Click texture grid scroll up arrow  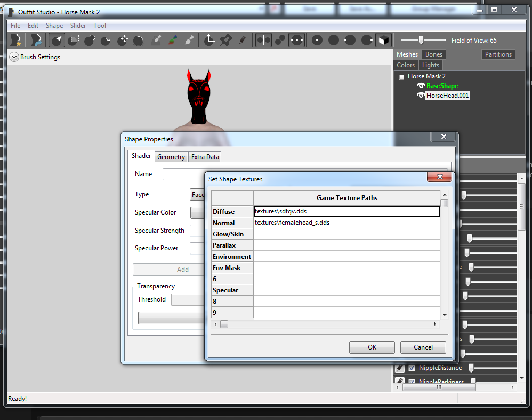[x=444, y=195]
